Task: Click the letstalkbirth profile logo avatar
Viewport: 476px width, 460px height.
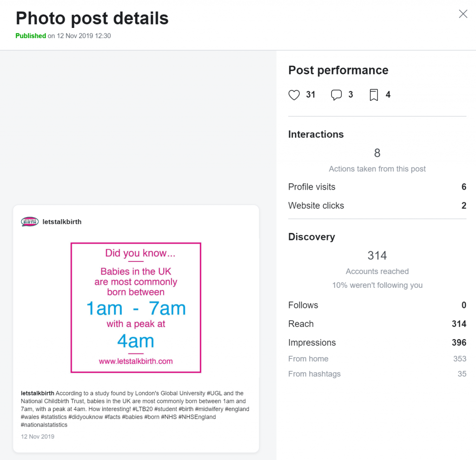Action: click(30, 221)
